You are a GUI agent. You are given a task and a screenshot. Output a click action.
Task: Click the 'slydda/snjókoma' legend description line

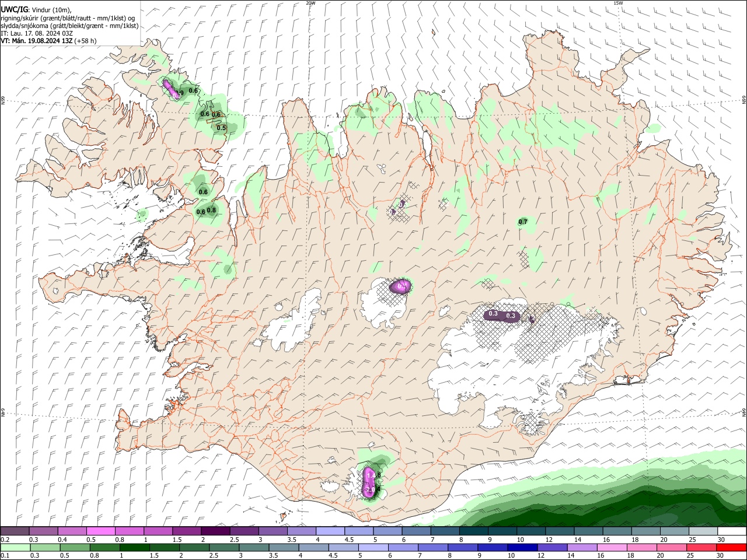[x=69, y=26]
